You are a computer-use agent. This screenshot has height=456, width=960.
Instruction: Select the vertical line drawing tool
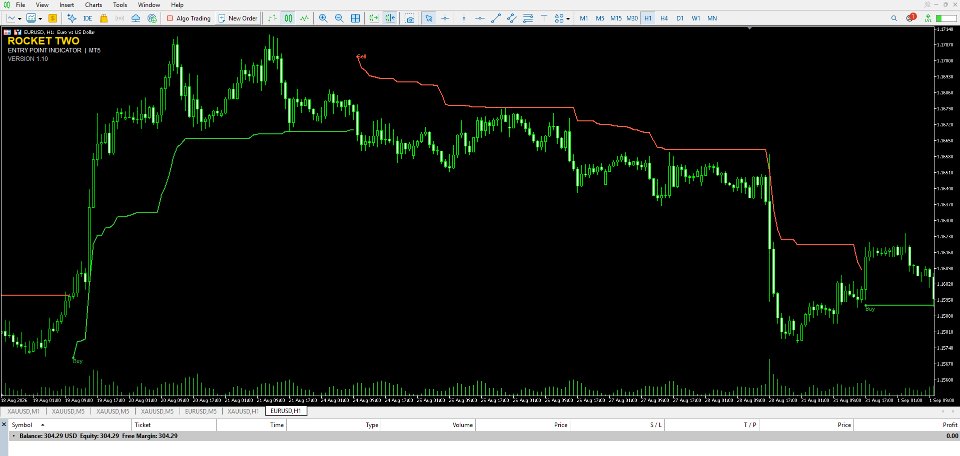(x=463, y=18)
